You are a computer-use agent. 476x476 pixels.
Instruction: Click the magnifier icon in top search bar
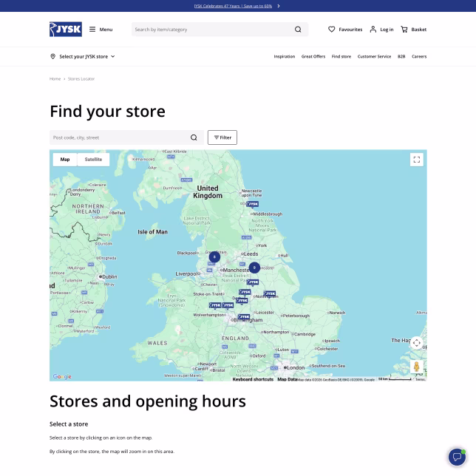pos(298,30)
